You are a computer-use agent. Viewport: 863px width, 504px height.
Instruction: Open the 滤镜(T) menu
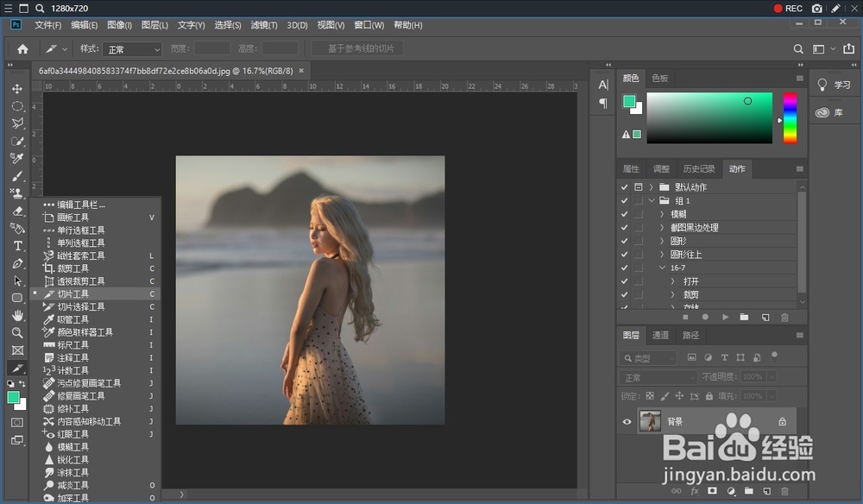click(262, 25)
